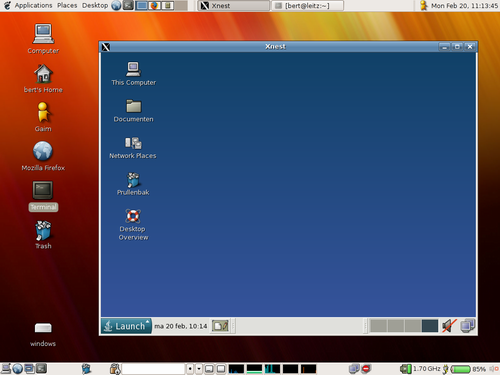
Task: Open the Mozilla Firefox desktop icon
Action: pyautogui.click(x=43, y=156)
